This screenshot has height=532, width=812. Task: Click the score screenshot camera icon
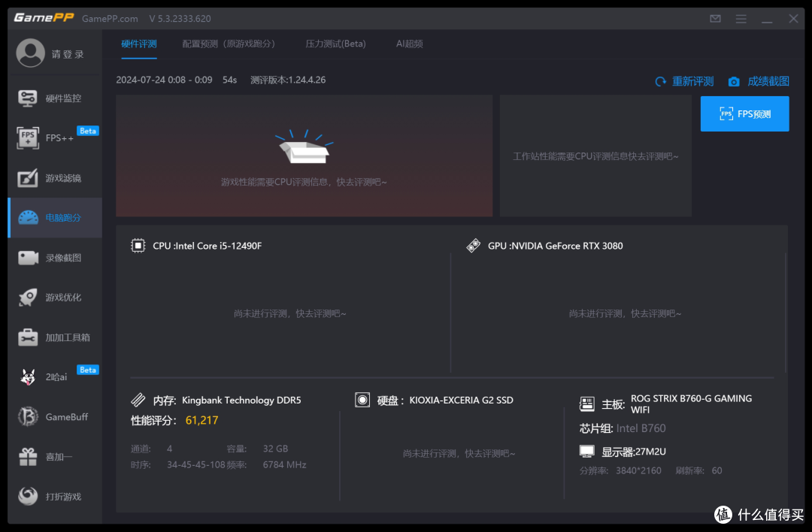coord(734,82)
